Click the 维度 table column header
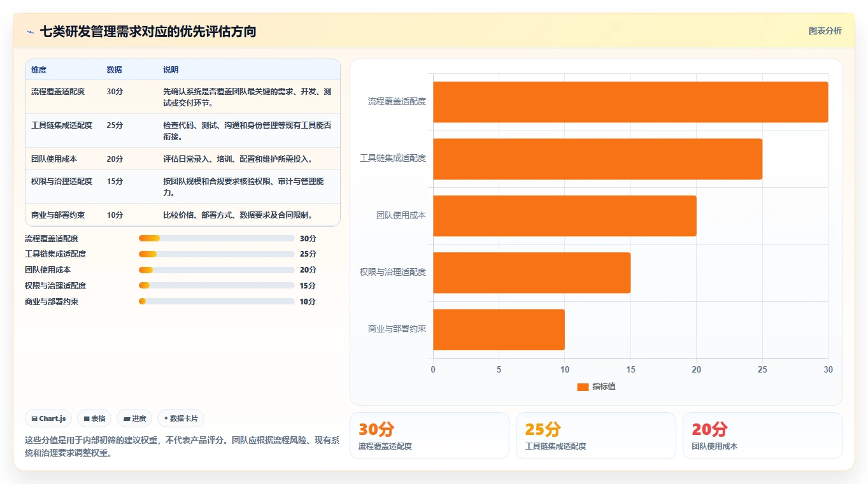 pos(39,70)
